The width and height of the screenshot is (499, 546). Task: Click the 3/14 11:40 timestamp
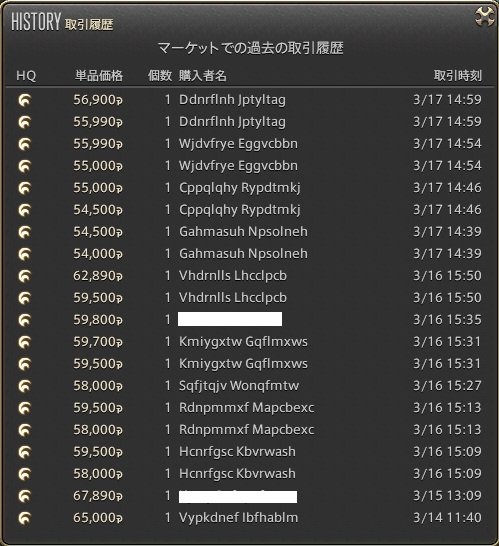coord(447,518)
